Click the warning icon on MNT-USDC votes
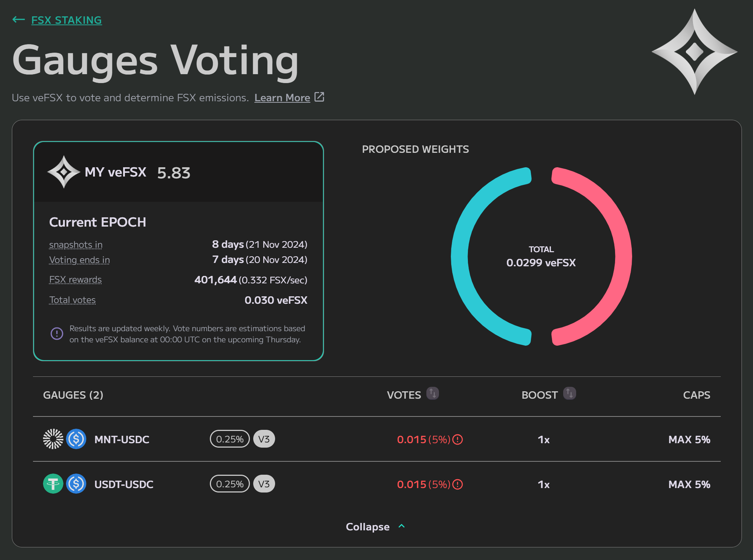 click(x=458, y=439)
